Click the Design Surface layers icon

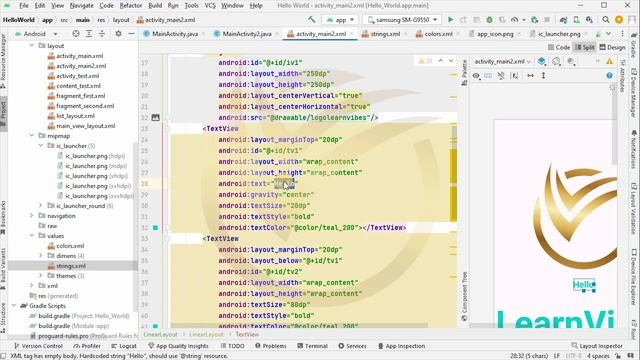[x=542, y=61]
